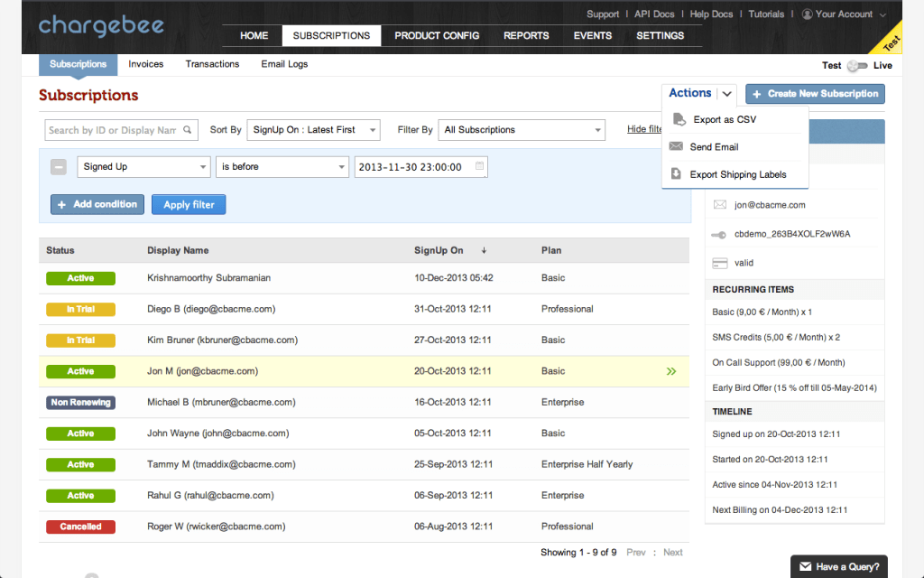Switch to the Invoices tab

coord(146,64)
